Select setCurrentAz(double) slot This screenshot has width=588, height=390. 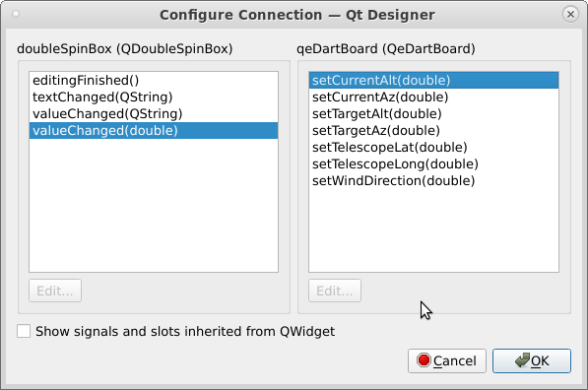point(433,97)
